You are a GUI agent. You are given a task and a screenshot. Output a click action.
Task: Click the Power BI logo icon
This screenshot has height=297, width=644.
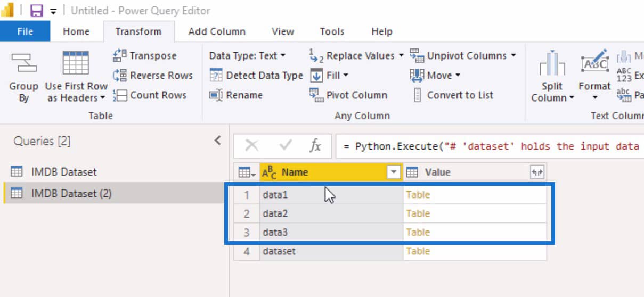pos(7,10)
